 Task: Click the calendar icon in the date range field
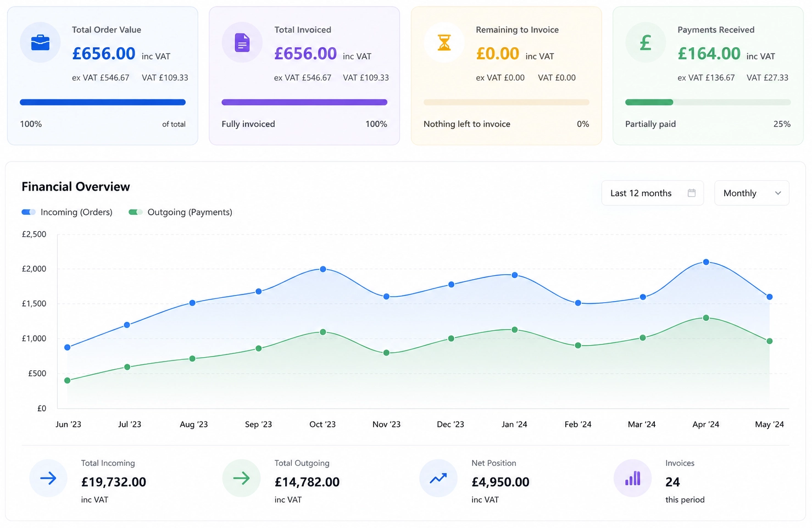692,193
